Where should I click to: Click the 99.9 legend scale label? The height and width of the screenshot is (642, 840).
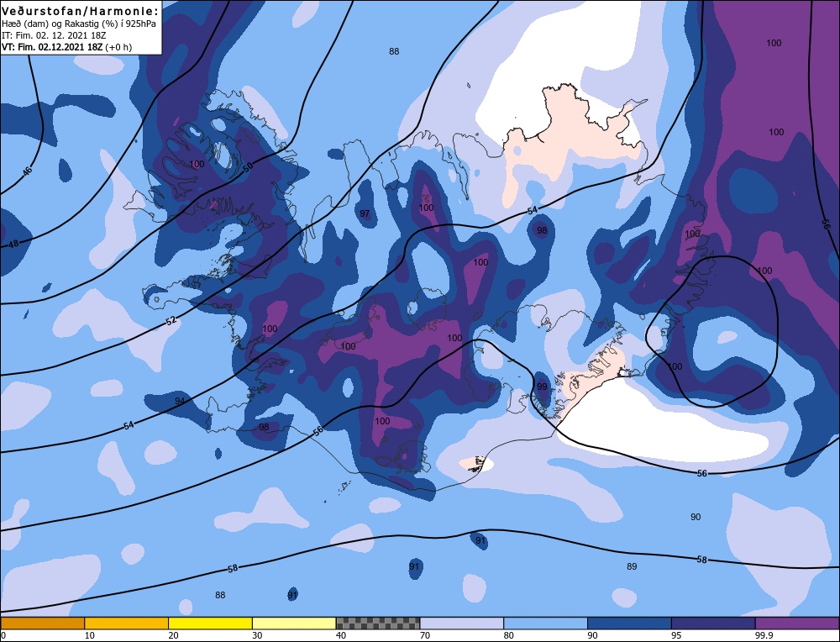(764, 635)
